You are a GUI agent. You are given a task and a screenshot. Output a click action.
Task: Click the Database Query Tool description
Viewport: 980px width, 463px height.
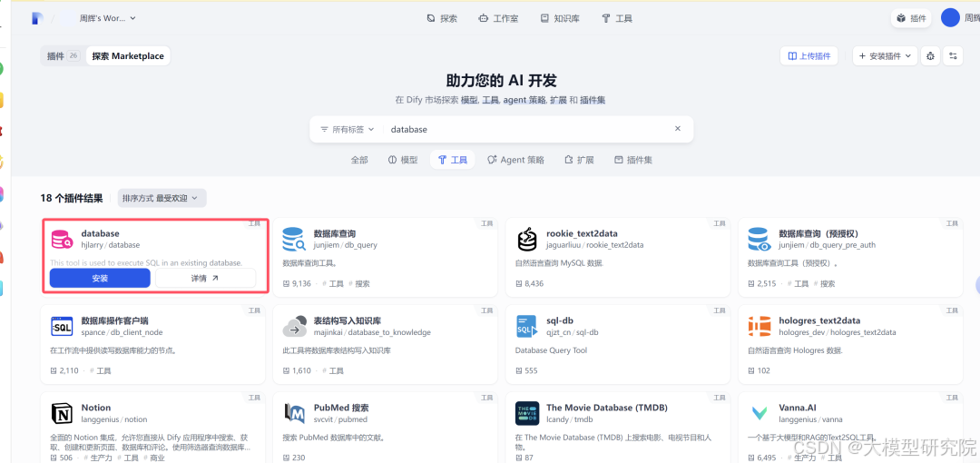[552, 351]
